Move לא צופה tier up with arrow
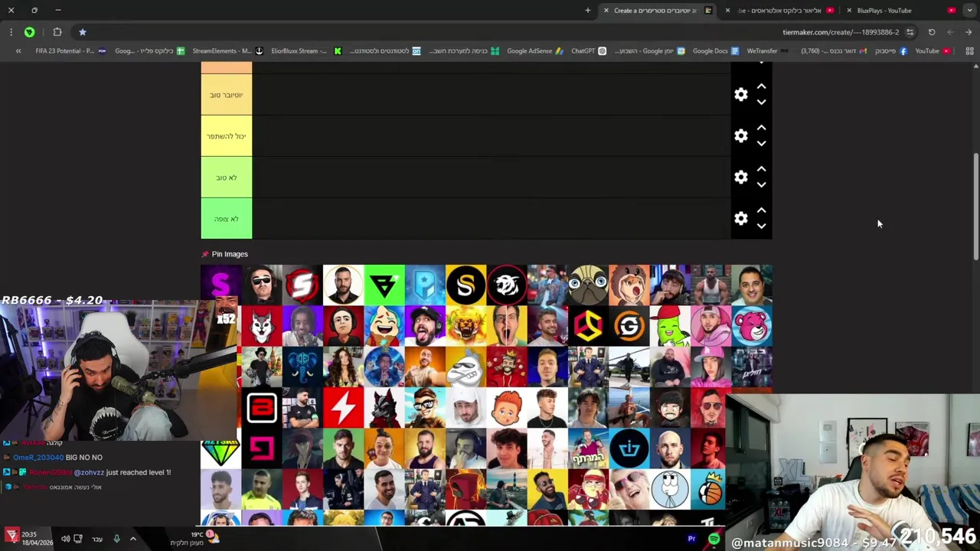Viewport: 980px width, 551px height. point(761,211)
